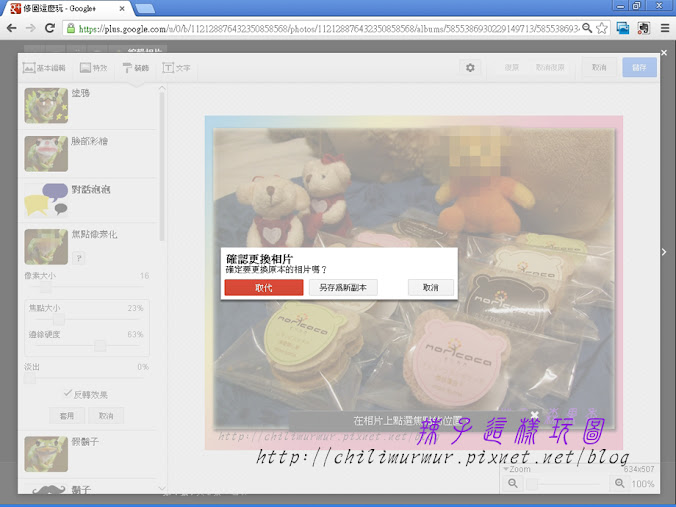Screen dimensions: 676x507
Task: Adjust the 焦點大小 focal size slider
Action: (59, 319)
